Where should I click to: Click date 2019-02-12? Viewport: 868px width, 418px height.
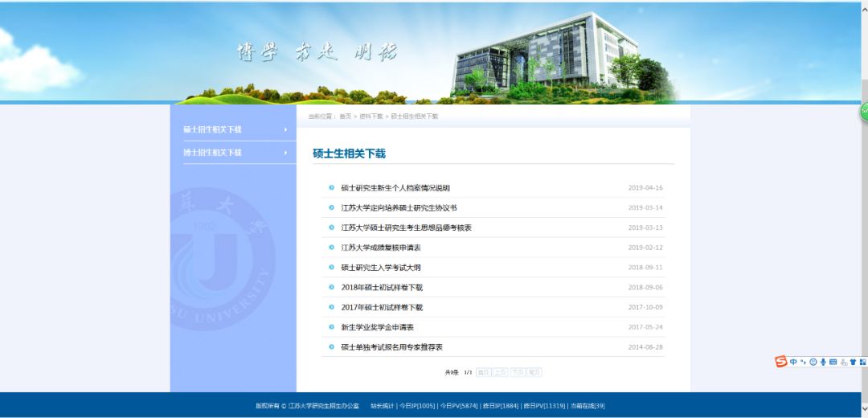click(x=645, y=248)
